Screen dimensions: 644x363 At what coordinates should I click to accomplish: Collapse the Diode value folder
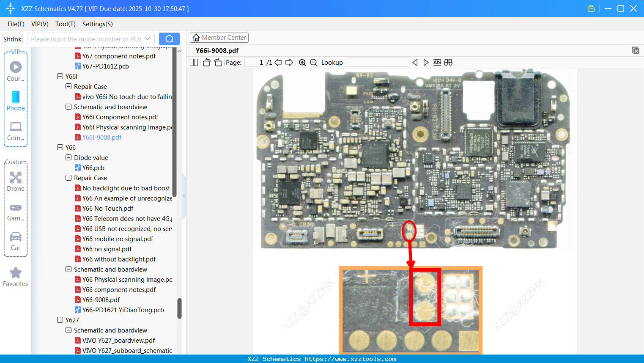(69, 158)
